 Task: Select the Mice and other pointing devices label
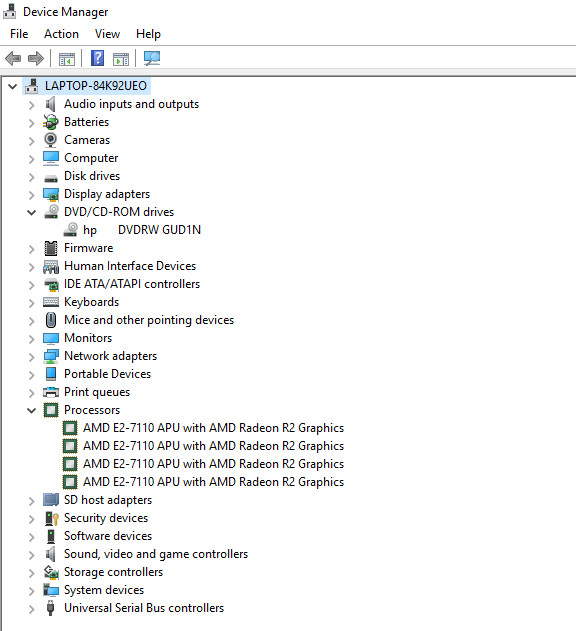pos(149,320)
